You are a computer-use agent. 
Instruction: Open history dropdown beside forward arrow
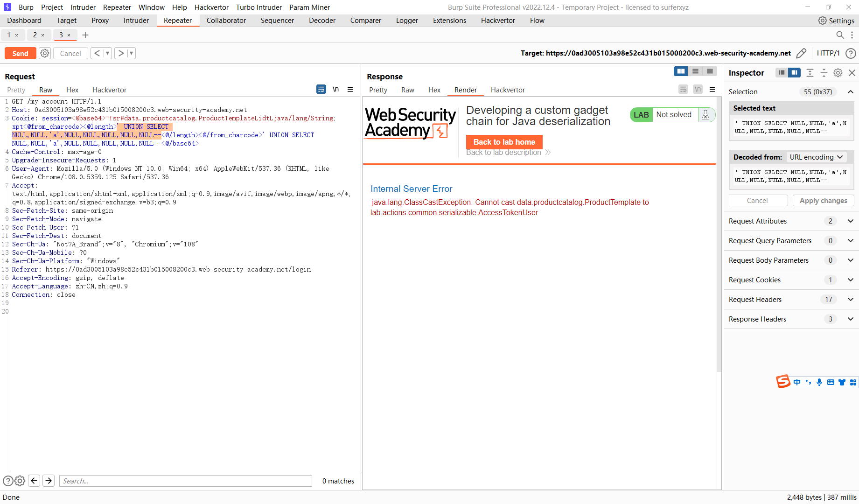pos(132,53)
